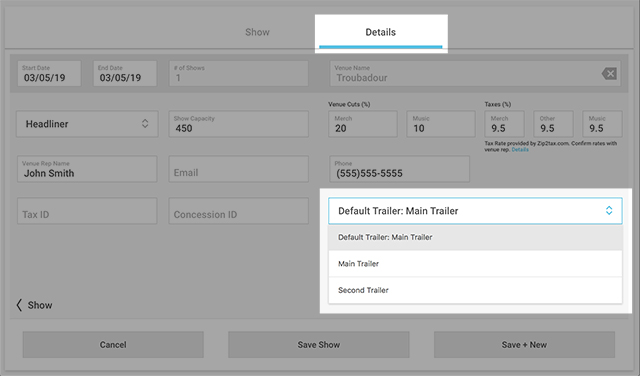Click the Phone field
Screen dimensions: 640x376
(x=400, y=169)
